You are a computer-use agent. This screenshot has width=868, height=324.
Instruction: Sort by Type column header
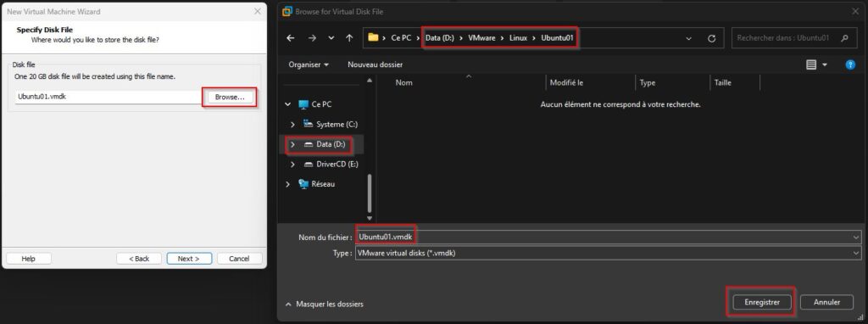click(647, 82)
